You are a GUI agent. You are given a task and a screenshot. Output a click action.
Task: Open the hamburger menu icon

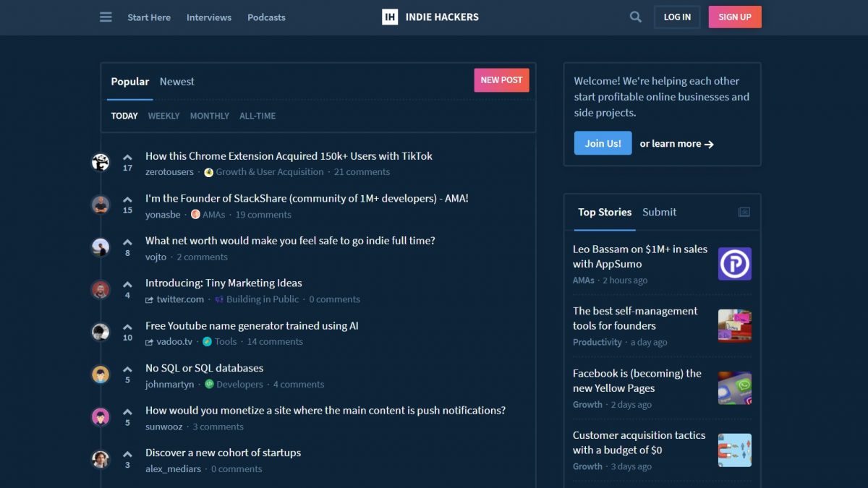click(106, 17)
